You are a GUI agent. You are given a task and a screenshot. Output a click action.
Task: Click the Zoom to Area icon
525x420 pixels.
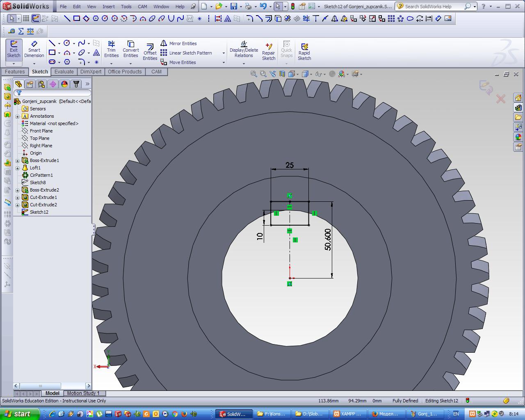(263, 74)
